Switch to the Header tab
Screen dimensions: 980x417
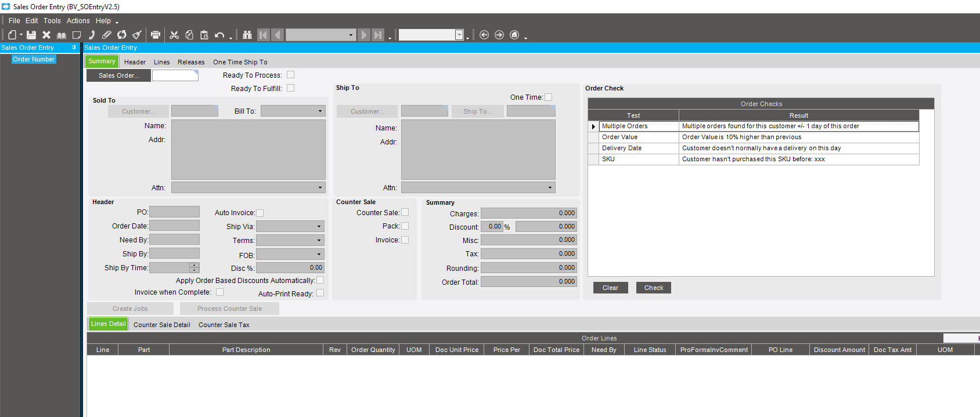point(135,62)
